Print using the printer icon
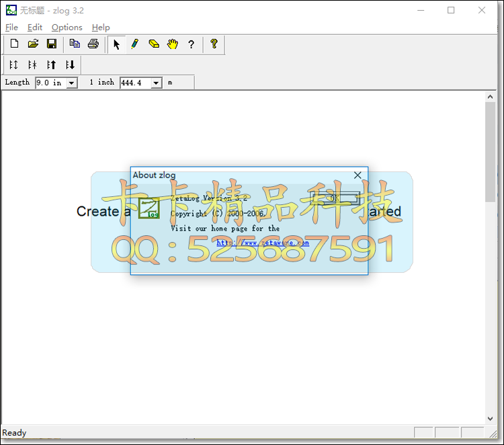 pyautogui.click(x=93, y=44)
